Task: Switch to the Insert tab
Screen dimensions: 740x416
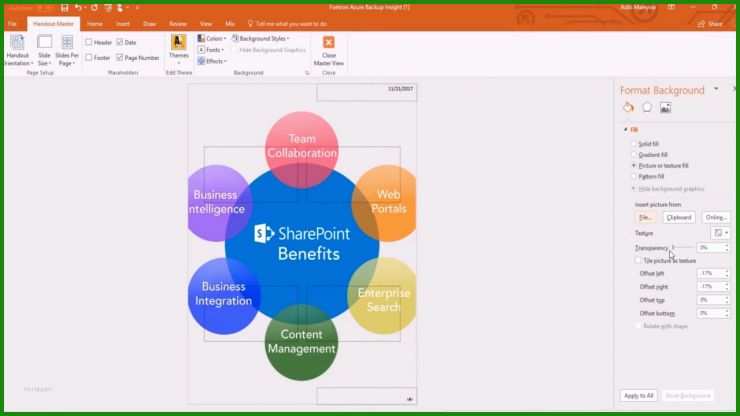Action: click(x=123, y=24)
